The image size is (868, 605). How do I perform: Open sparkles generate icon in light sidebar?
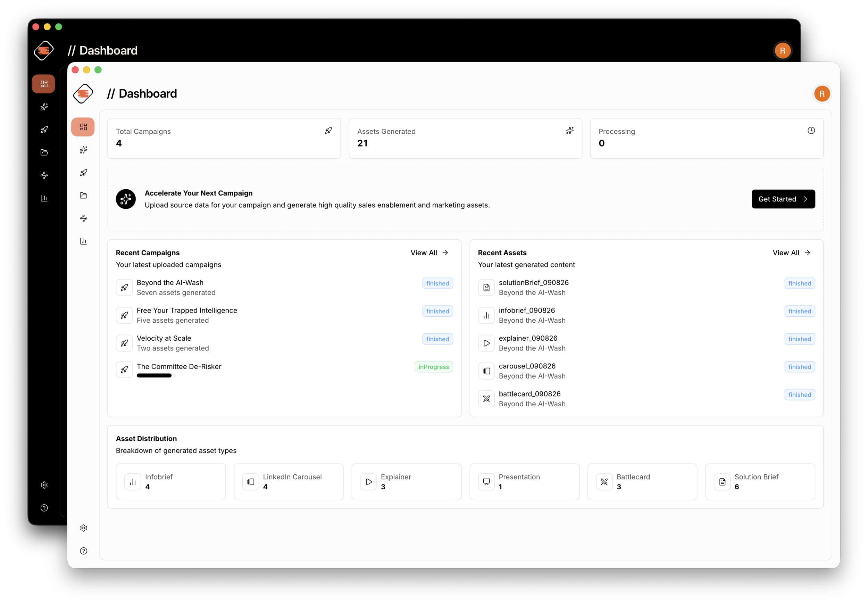84,150
